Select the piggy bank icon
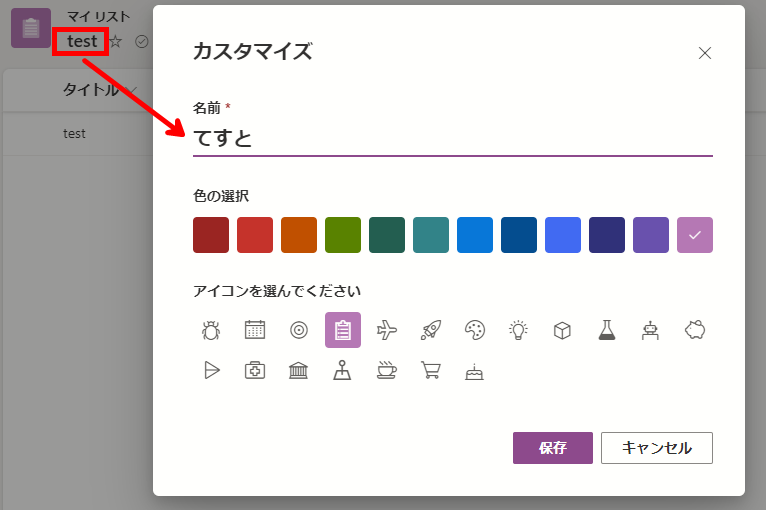Screen dimensions: 766x510 (x=695, y=330)
